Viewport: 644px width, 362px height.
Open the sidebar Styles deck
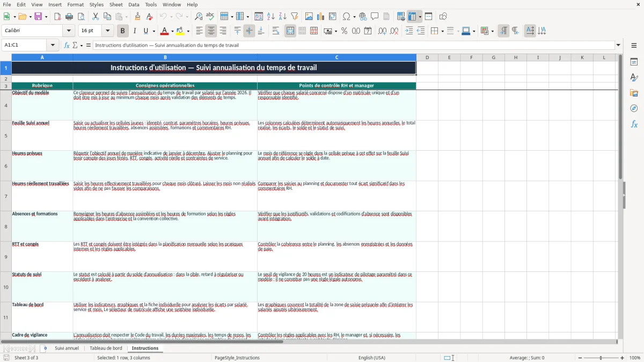click(x=634, y=78)
